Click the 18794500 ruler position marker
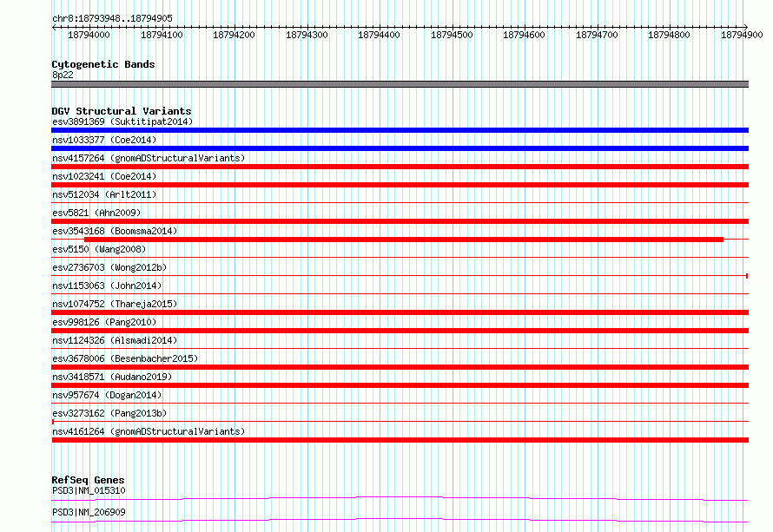Image resolution: width=773 pixels, height=532 pixels. pyautogui.click(x=452, y=35)
